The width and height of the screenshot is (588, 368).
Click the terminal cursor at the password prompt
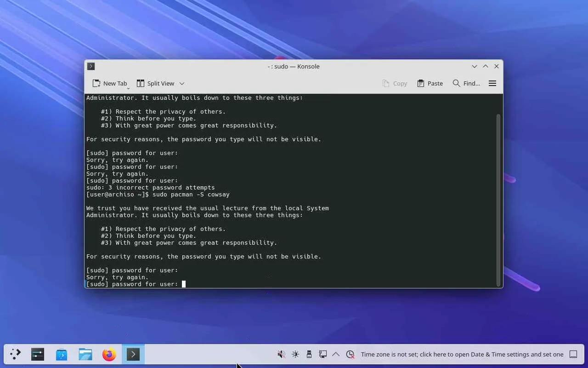(184, 284)
